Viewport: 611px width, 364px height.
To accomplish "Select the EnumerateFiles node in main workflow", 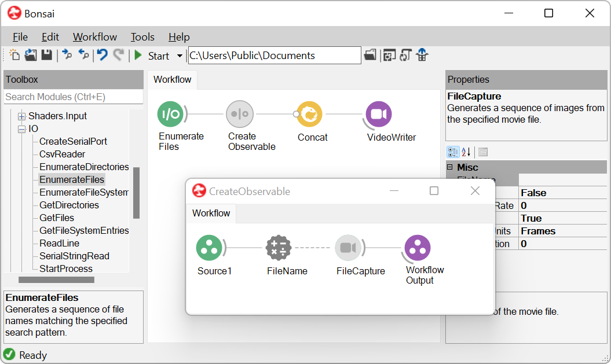I will pyautogui.click(x=171, y=114).
